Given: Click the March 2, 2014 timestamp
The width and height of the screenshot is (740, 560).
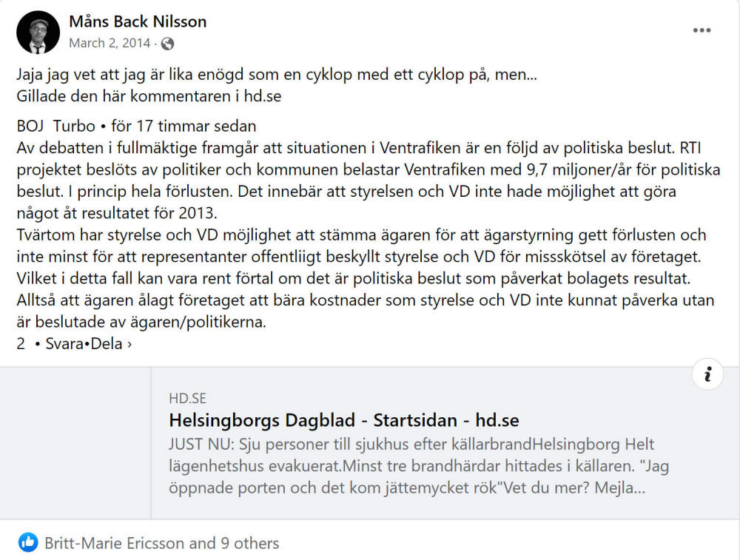Looking at the screenshot, I should click(110, 44).
